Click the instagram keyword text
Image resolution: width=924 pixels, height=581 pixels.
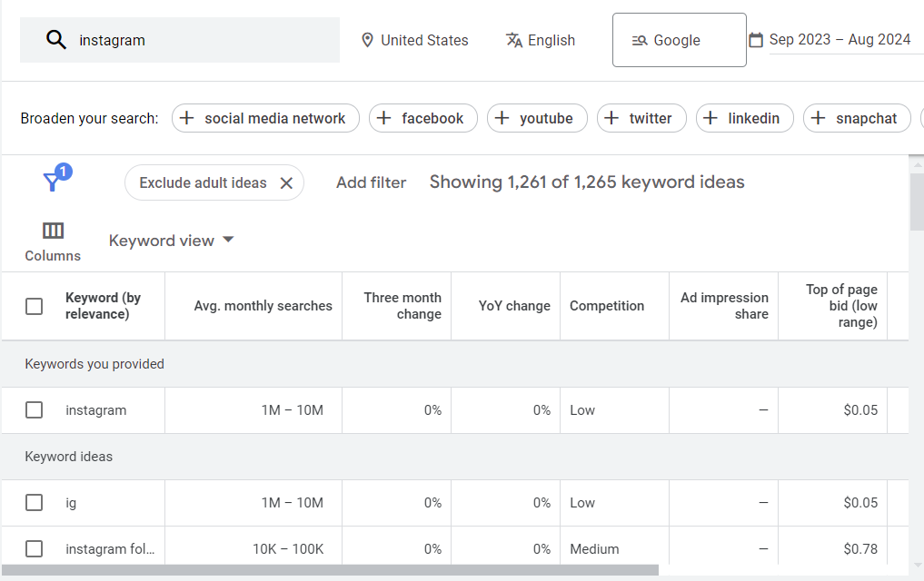click(96, 410)
